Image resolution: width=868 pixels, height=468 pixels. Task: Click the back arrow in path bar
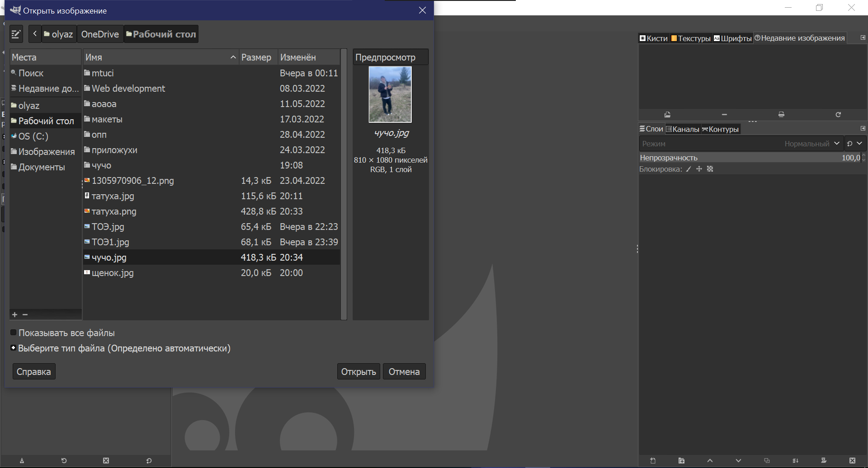[x=35, y=34]
